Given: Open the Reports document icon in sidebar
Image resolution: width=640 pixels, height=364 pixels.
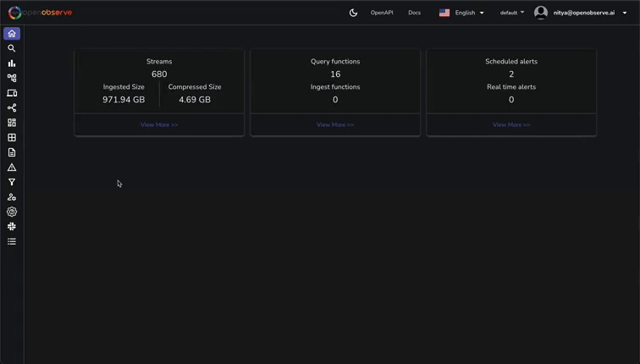Looking at the screenshot, I should (x=12, y=152).
